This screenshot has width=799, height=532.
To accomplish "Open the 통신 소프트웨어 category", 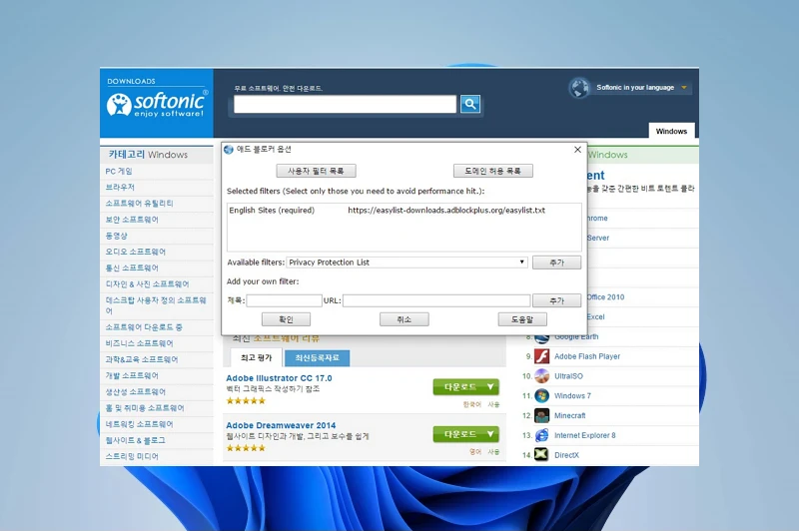I will (132, 267).
